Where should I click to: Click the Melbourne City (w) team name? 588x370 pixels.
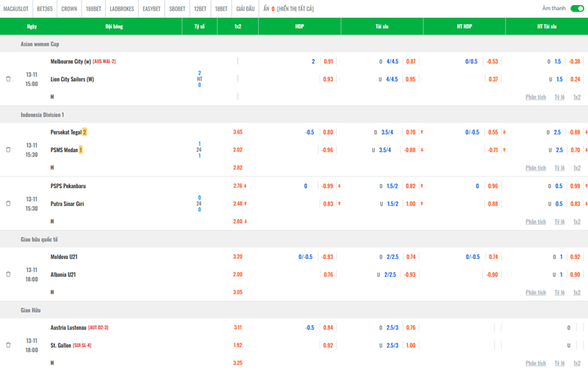[x=71, y=61]
